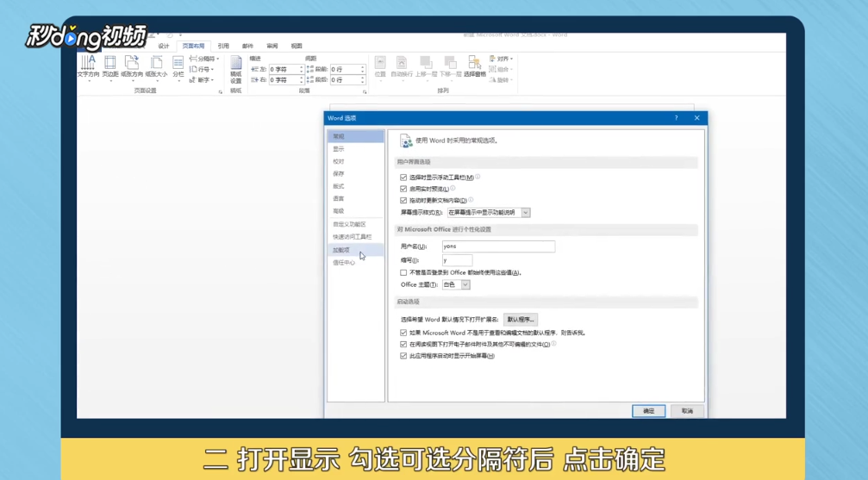Toggle open email attachments in reading view
This screenshot has width=868, height=480.
click(x=403, y=345)
